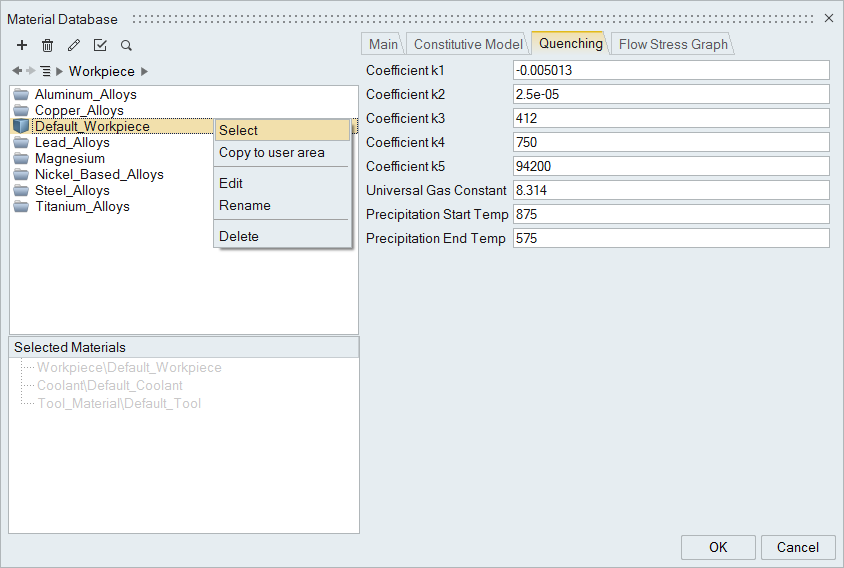Image resolution: width=844 pixels, height=568 pixels.
Task: Open the Steel_Alloys folder
Action: [x=72, y=190]
